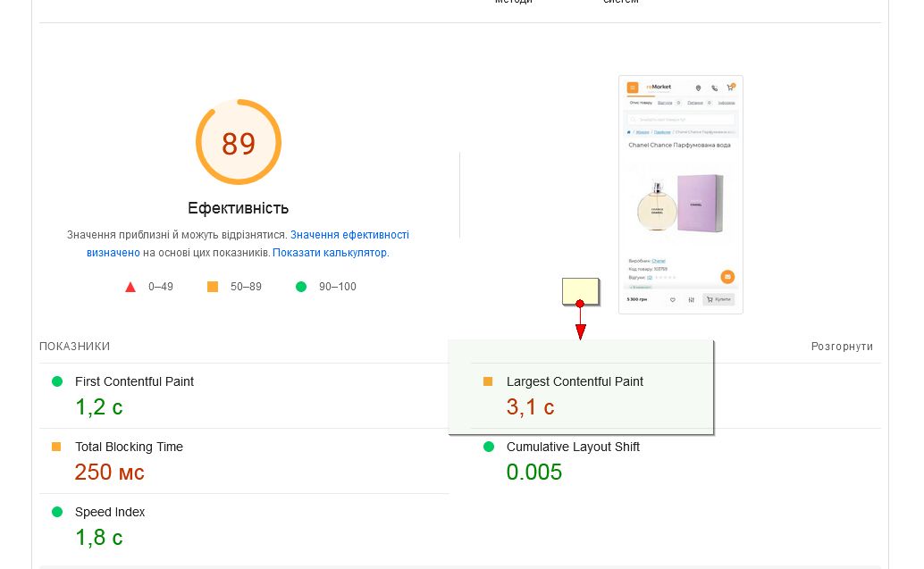
Task: Open the mobile page screenshot thumbnail
Action: pos(681,194)
